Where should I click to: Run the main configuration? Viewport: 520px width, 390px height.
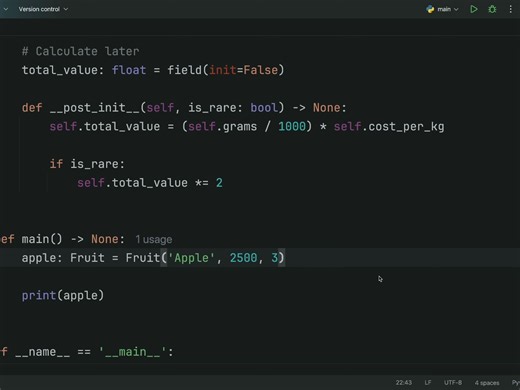coord(473,9)
